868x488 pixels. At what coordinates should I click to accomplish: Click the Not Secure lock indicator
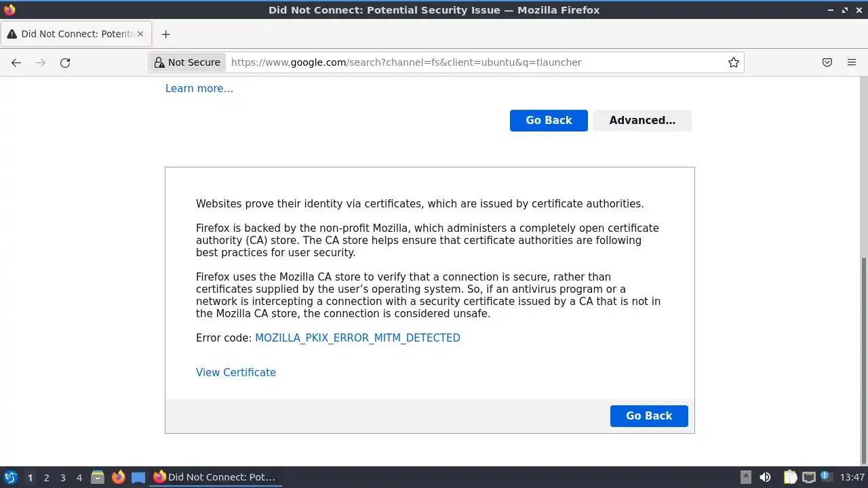tap(187, 62)
